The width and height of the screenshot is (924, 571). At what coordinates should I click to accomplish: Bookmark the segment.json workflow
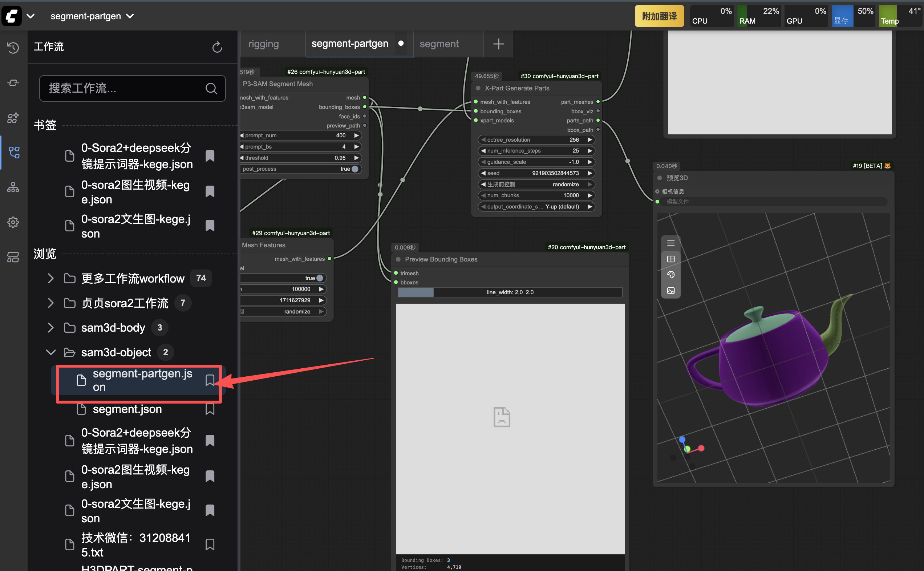(x=210, y=409)
